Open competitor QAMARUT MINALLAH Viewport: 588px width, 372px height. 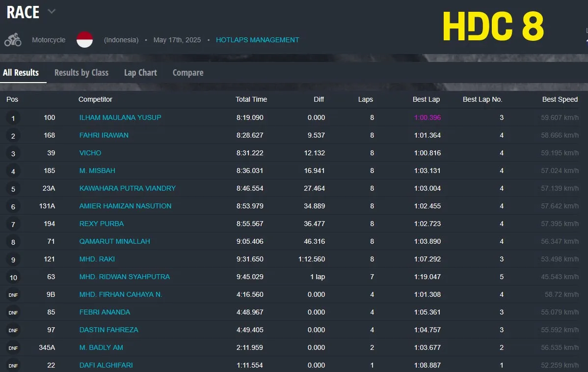tap(115, 241)
